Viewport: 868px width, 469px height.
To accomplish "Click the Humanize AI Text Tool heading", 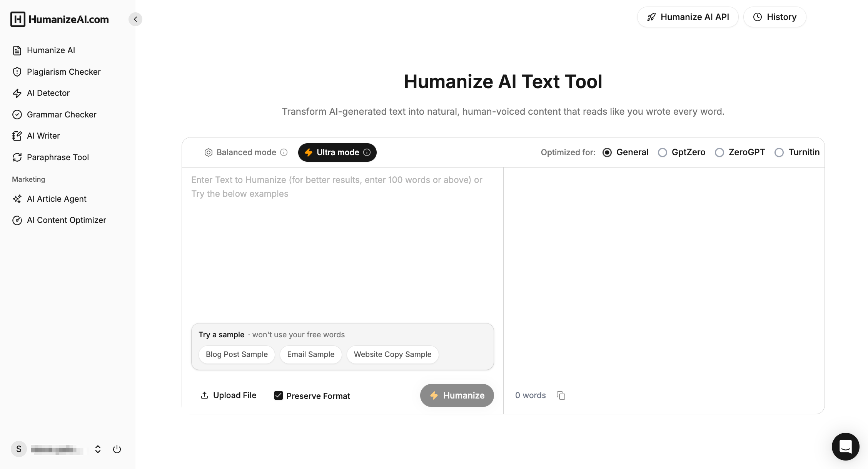I will click(x=503, y=82).
